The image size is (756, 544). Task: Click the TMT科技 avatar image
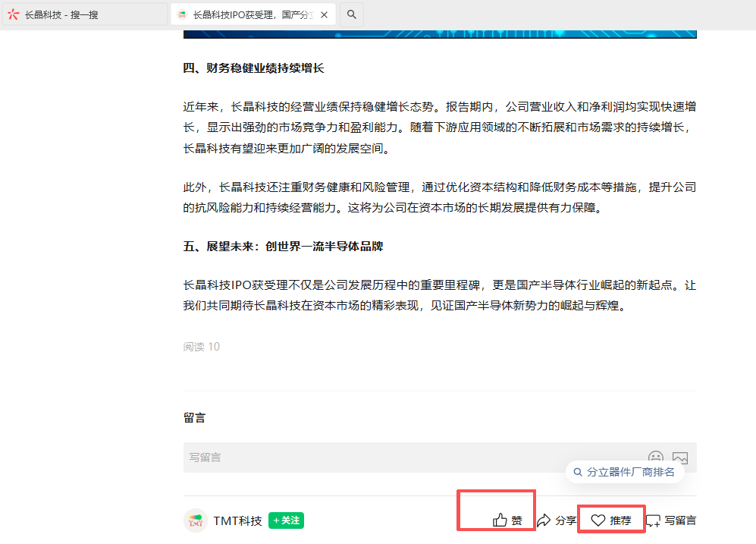196,520
